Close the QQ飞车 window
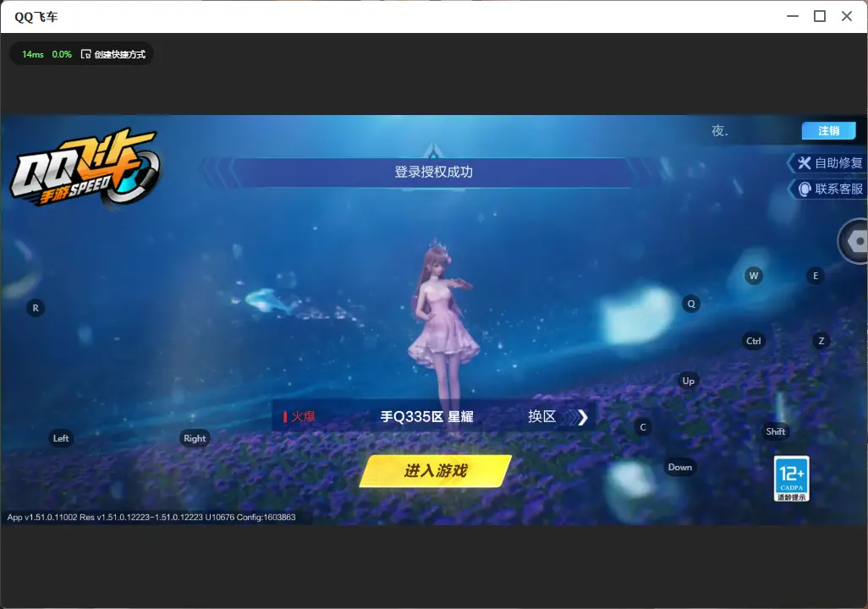Viewport: 868px width, 609px height. coord(847,17)
